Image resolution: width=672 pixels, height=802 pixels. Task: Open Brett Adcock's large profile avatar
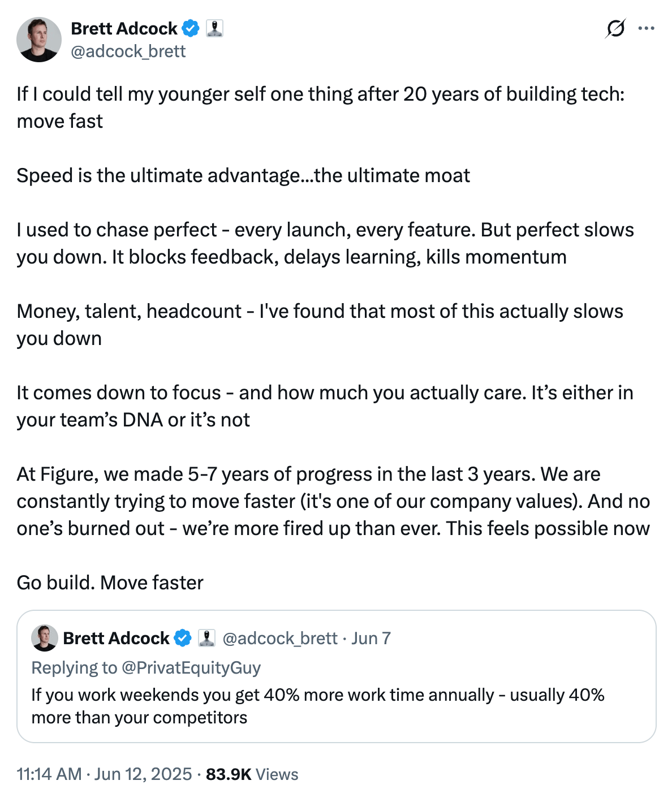(39, 40)
